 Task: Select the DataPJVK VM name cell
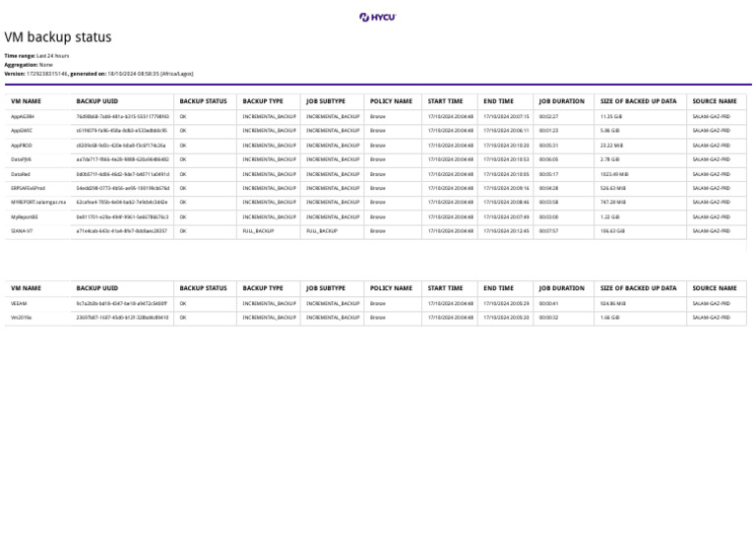(x=22, y=159)
